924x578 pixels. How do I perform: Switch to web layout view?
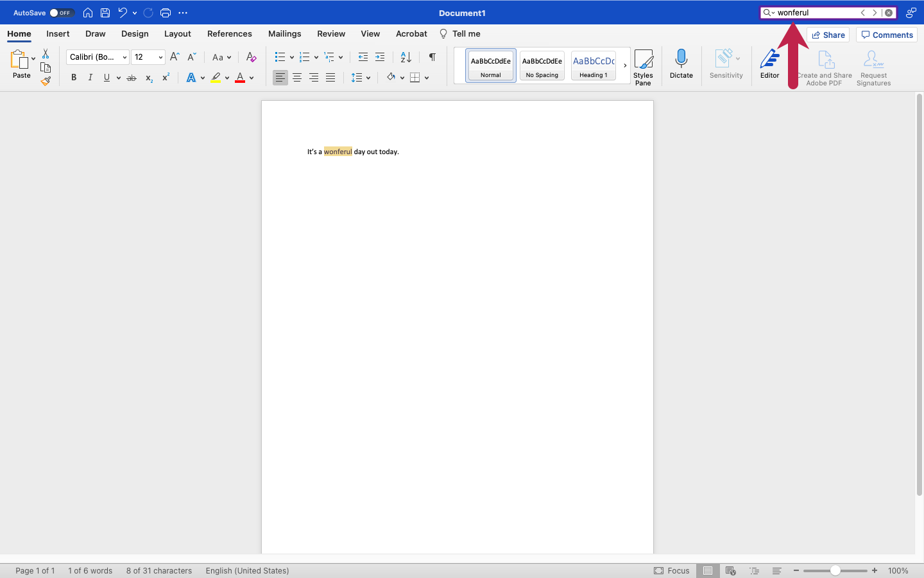(x=730, y=570)
